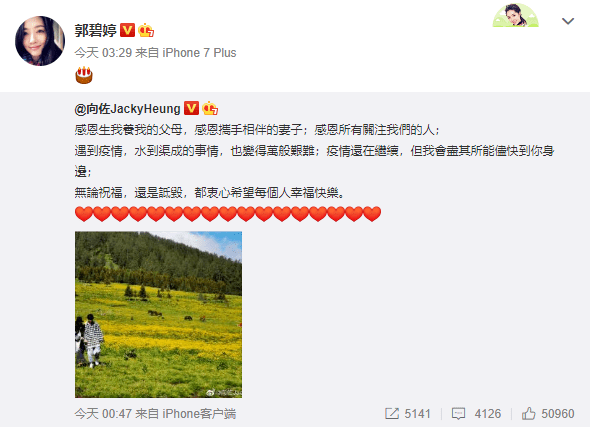Click verified V badge next to 郭碧婷
This screenshot has height=427, width=590.
pos(127,30)
